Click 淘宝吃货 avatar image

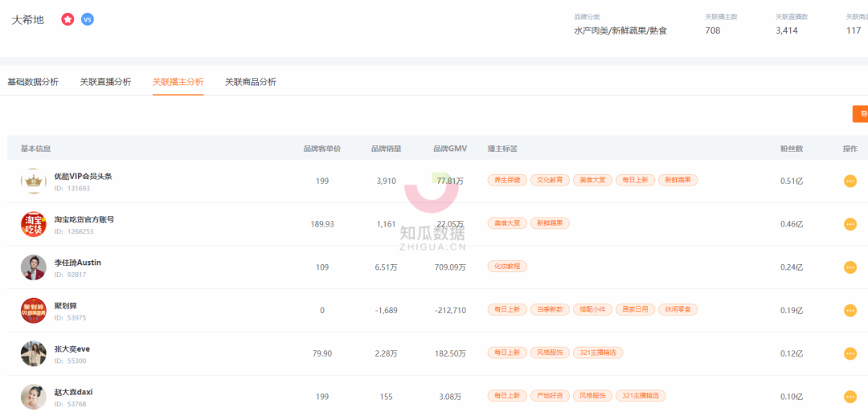tap(34, 224)
